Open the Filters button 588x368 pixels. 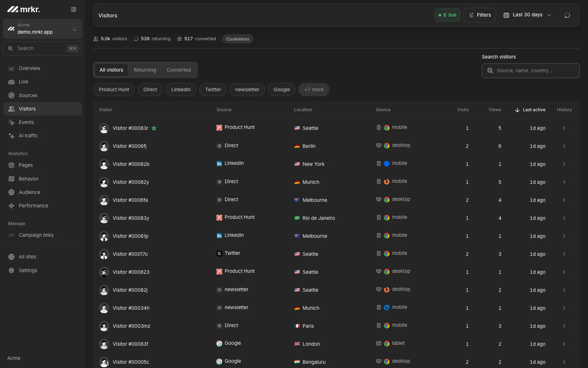480,15
